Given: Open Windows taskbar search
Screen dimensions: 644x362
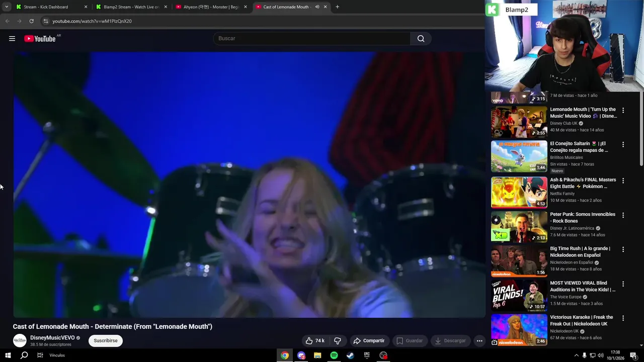Looking at the screenshot, I should click(24, 355).
